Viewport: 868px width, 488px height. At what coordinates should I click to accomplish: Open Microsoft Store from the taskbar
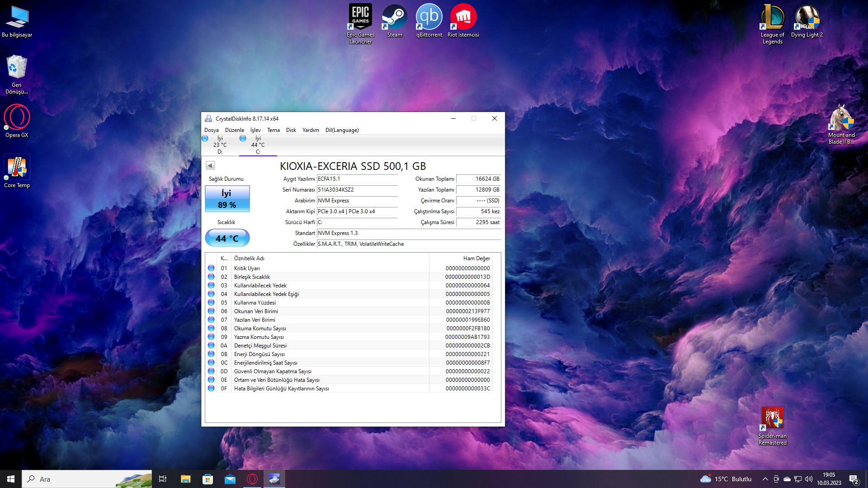[x=208, y=479]
